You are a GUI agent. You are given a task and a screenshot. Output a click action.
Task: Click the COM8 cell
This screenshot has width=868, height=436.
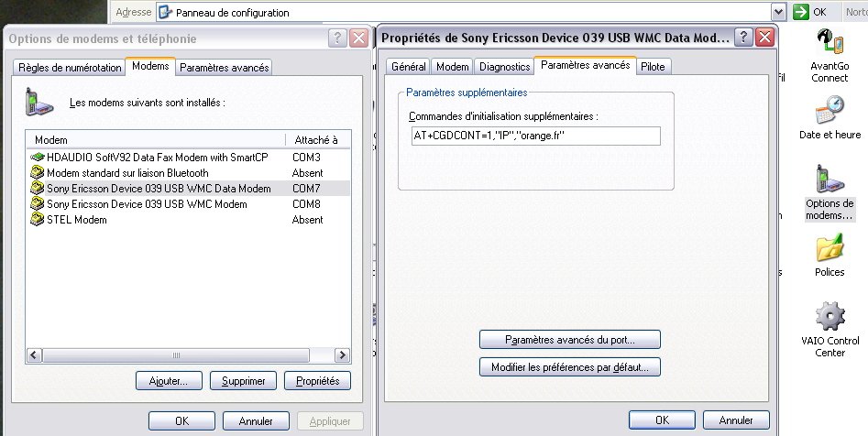click(306, 203)
